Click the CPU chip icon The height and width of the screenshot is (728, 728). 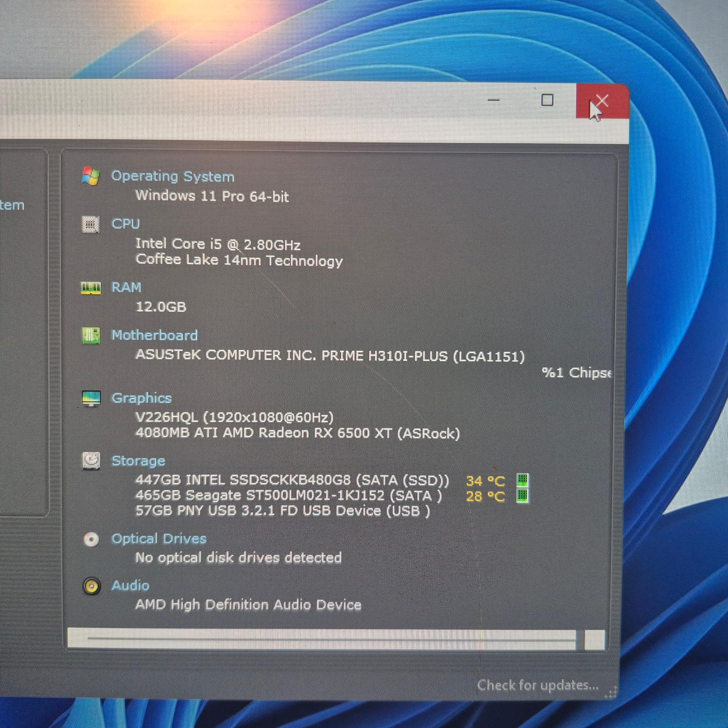(90, 224)
